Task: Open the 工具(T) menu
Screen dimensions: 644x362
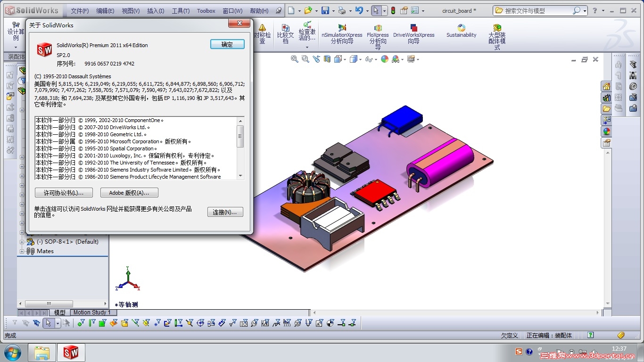Action: 181,11
